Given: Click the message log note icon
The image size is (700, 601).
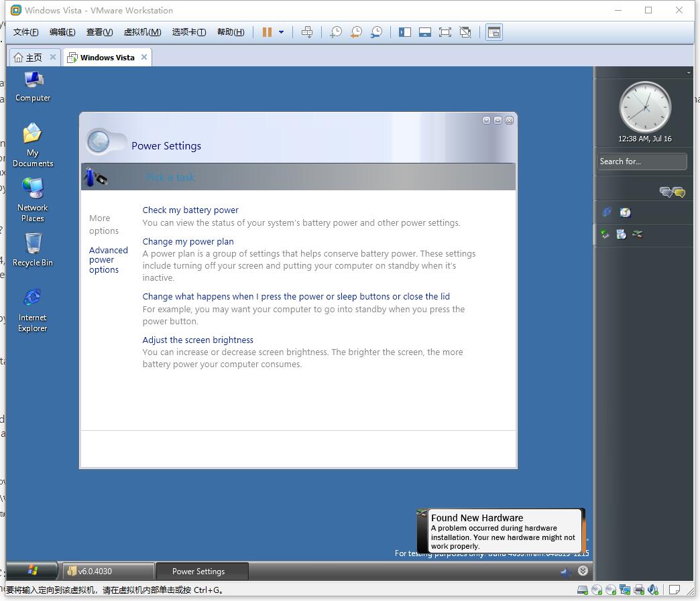Looking at the screenshot, I should click(x=675, y=590).
